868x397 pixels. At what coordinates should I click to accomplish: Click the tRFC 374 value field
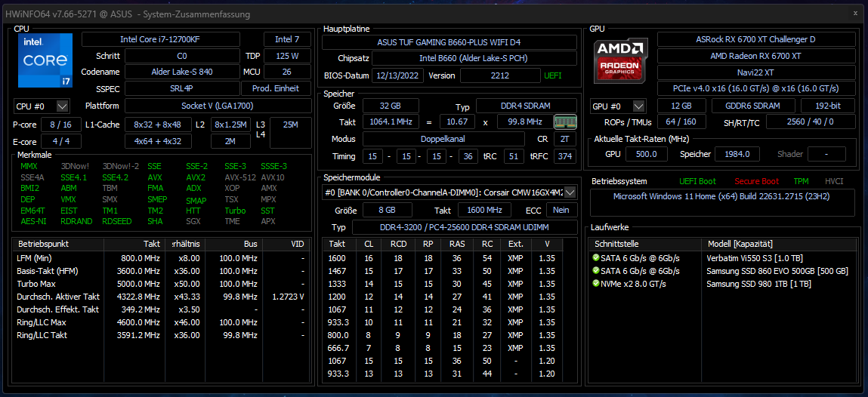565,156
